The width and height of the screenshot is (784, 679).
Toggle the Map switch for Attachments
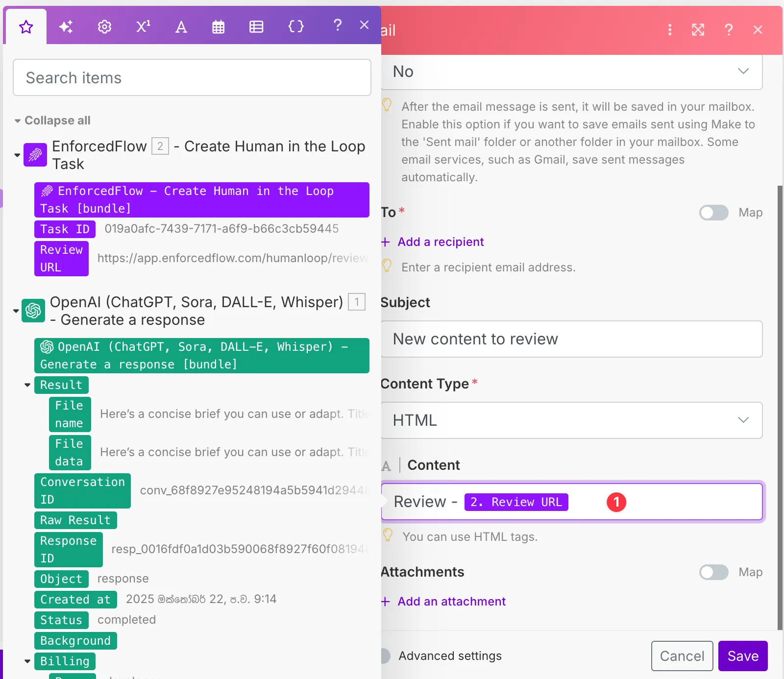(x=713, y=572)
